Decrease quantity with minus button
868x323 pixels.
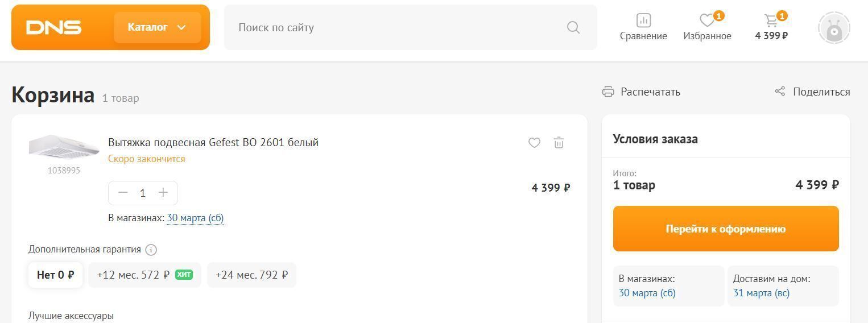pos(123,193)
